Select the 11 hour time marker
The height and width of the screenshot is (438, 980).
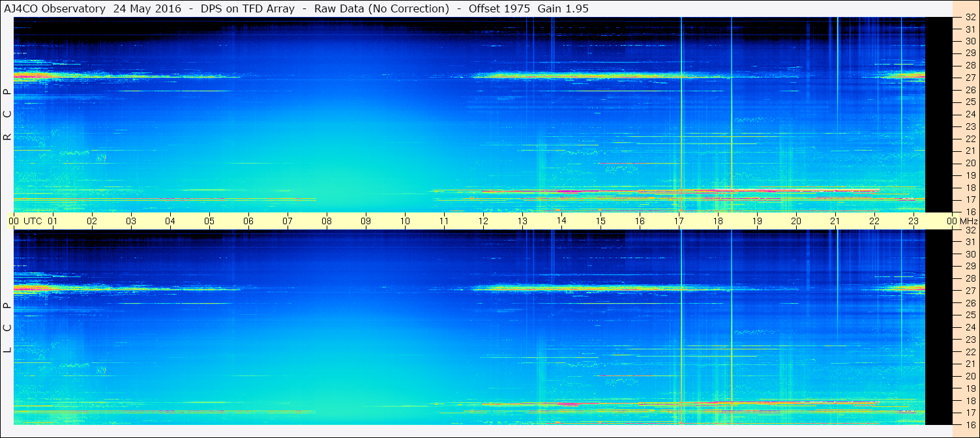tap(444, 221)
